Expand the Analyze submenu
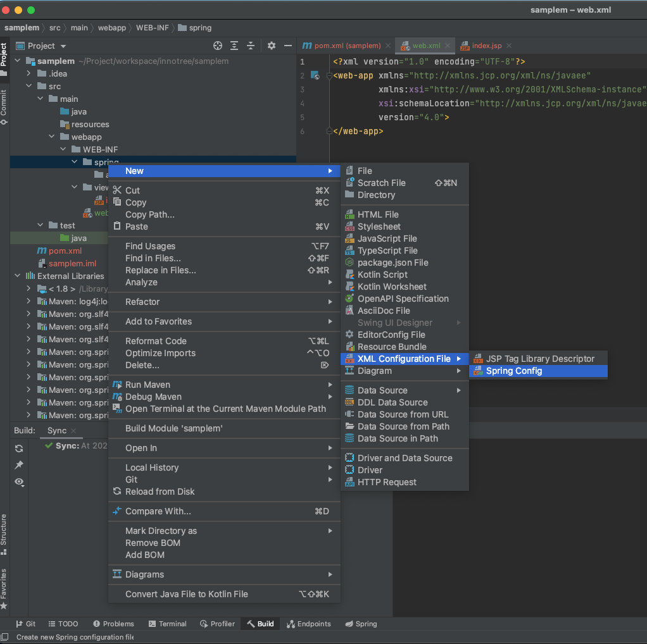 point(224,282)
